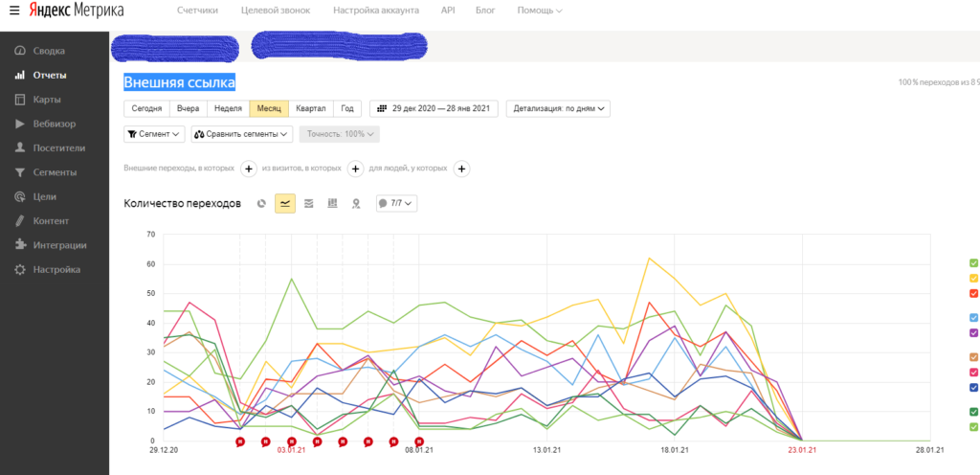Open Цели via its target icon

tap(20, 197)
